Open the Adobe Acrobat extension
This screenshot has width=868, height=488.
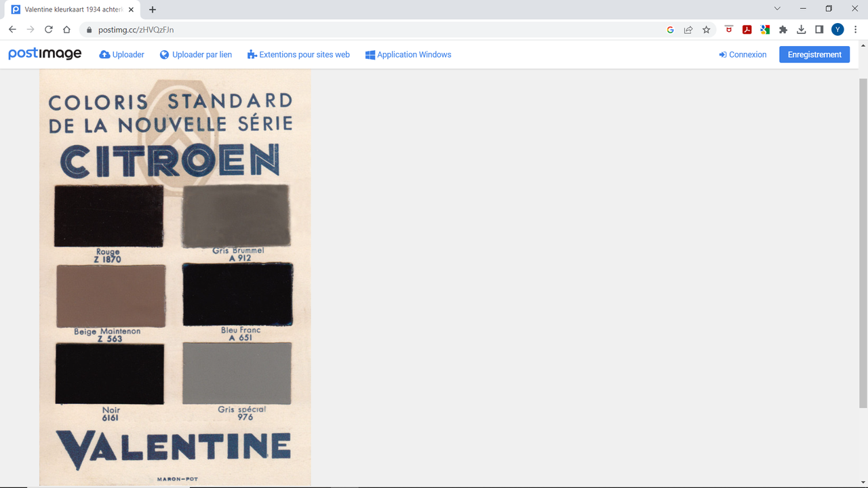(x=747, y=30)
